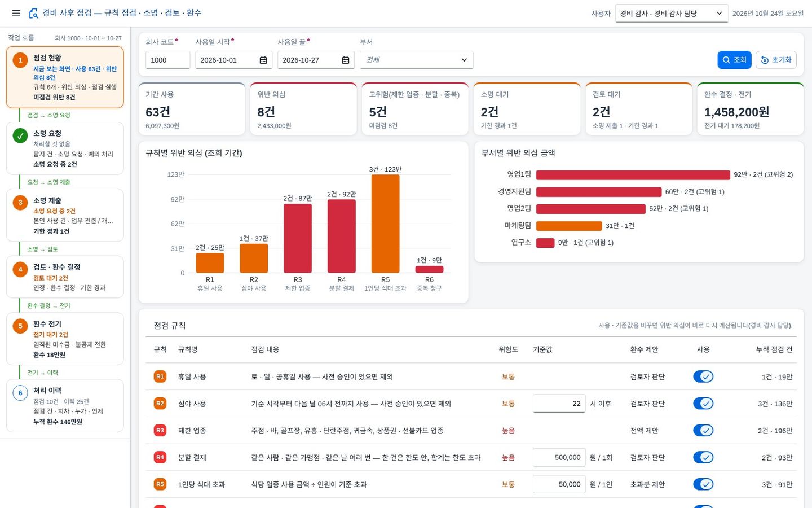The image size is (812, 508).
Task: Click the 경영지원팀 department label
Action: (x=514, y=191)
